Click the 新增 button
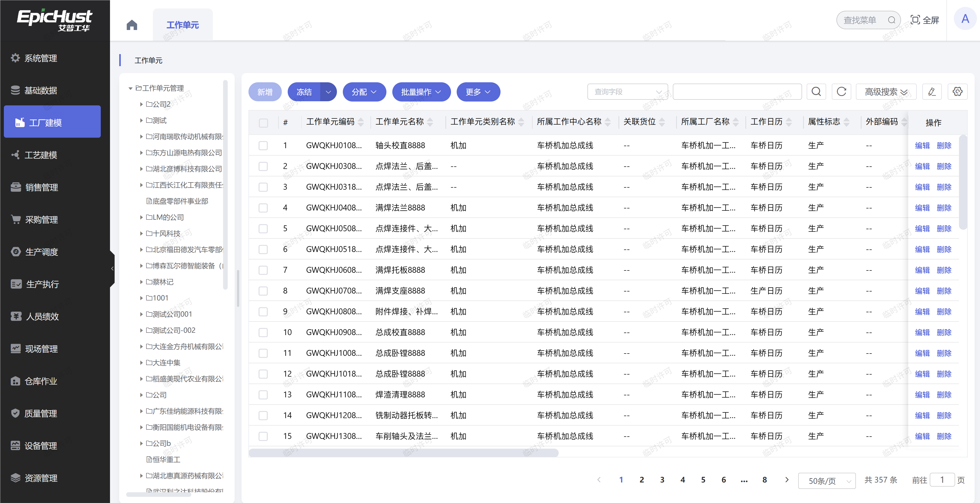The height and width of the screenshot is (503, 980). tap(265, 92)
